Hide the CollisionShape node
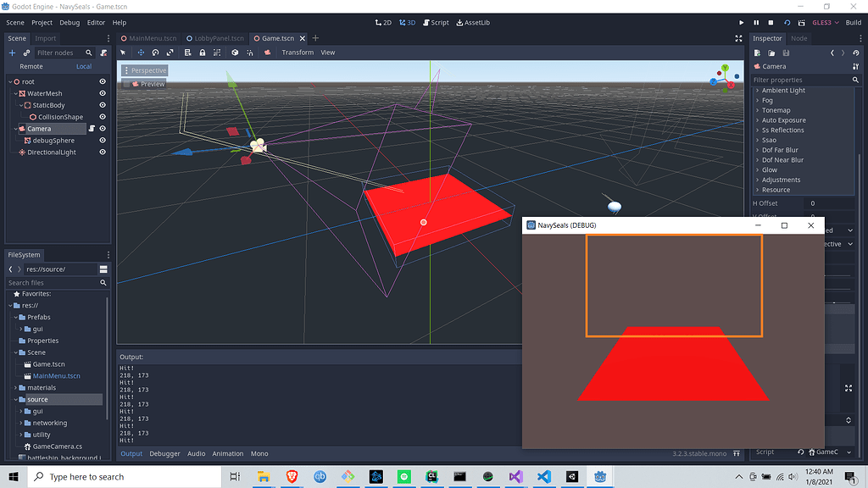Viewport: 868px width, 488px height. tap(103, 117)
